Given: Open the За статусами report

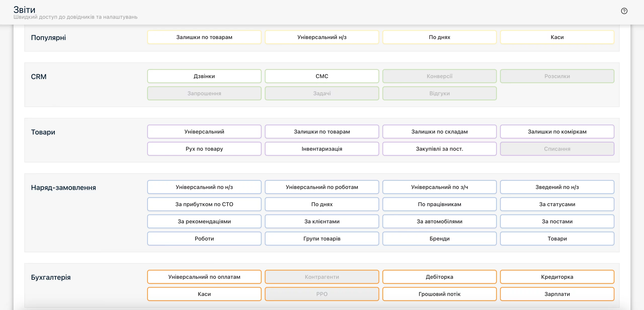Looking at the screenshot, I should pyautogui.click(x=557, y=204).
